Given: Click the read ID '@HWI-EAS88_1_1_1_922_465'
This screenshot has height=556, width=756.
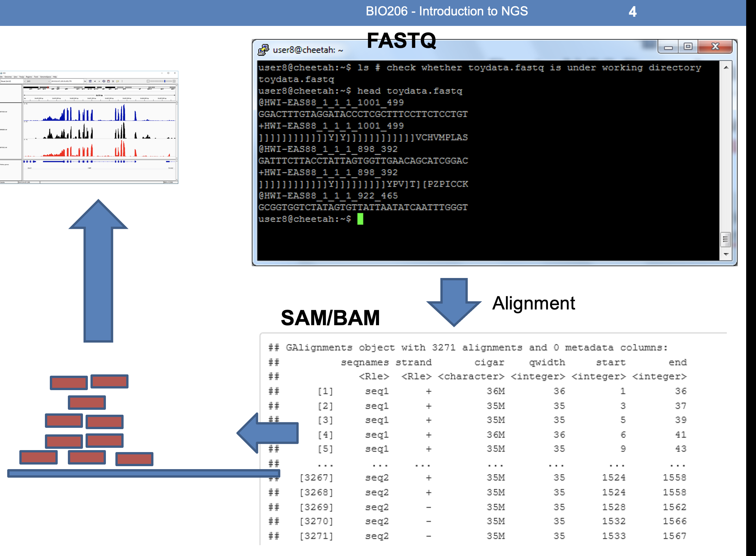Looking at the screenshot, I should [x=328, y=195].
